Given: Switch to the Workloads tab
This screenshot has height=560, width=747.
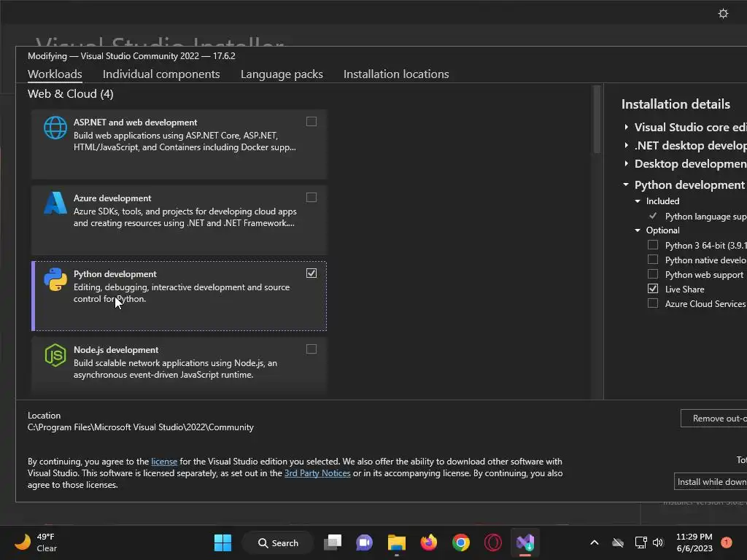Looking at the screenshot, I should pyautogui.click(x=55, y=74).
